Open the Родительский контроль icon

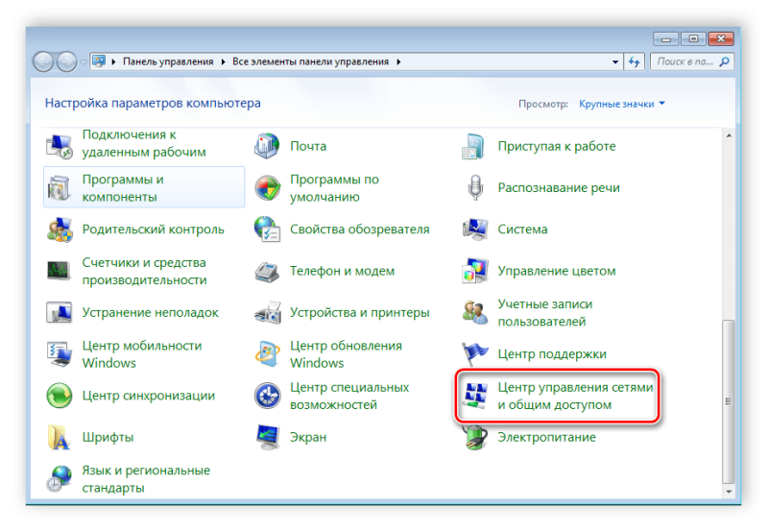tap(60, 230)
